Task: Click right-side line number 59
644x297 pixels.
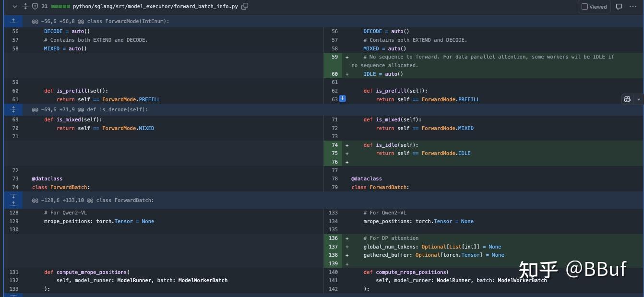Action: coord(334,57)
